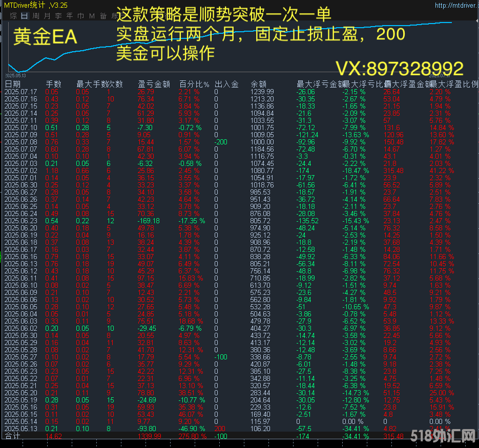Click the balance value 1000.00
Image resolution: width=479 pixels, height=448 pixels.
point(262,142)
